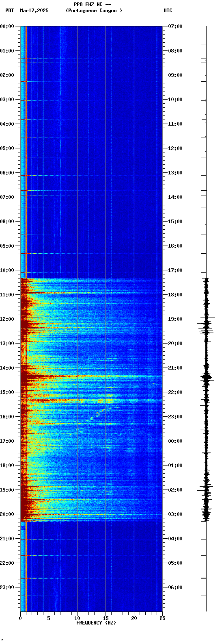Click the UTC time label '06:00'
The height and width of the screenshot is (644, 224).
pyautogui.click(x=175, y=587)
